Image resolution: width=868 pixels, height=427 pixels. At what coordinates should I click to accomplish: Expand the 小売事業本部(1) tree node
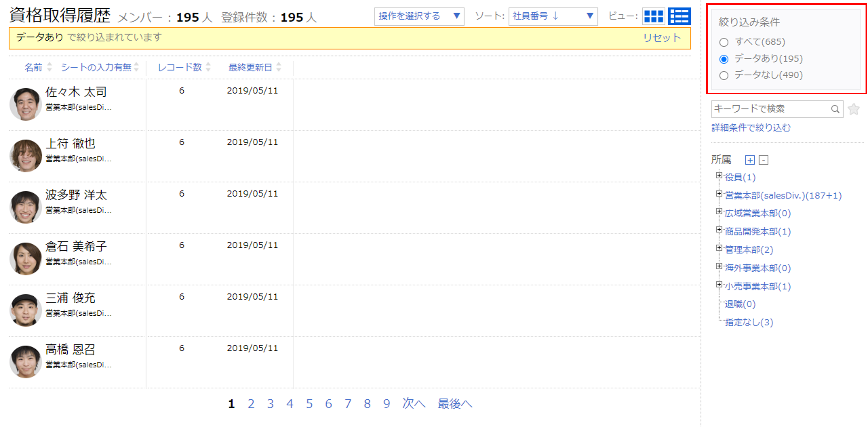point(719,284)
